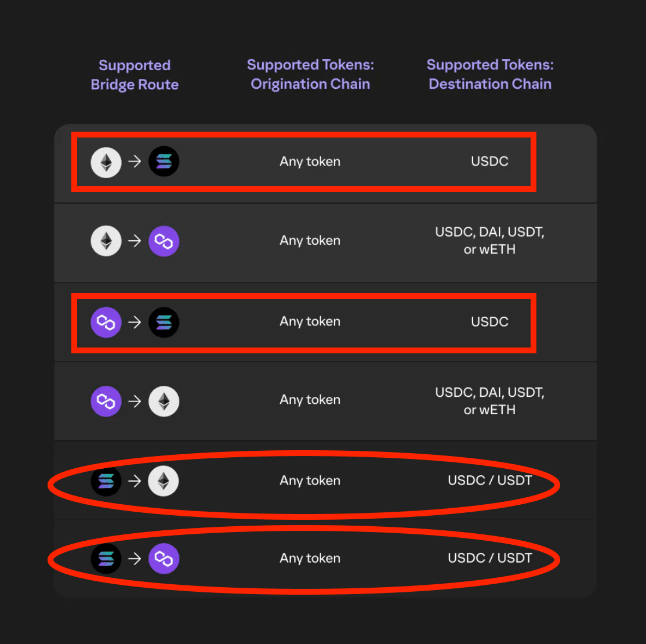
Task: Select the Ethereum icon in the Polygon-to-Ethereum route
Action: click(x=164, y=401)
